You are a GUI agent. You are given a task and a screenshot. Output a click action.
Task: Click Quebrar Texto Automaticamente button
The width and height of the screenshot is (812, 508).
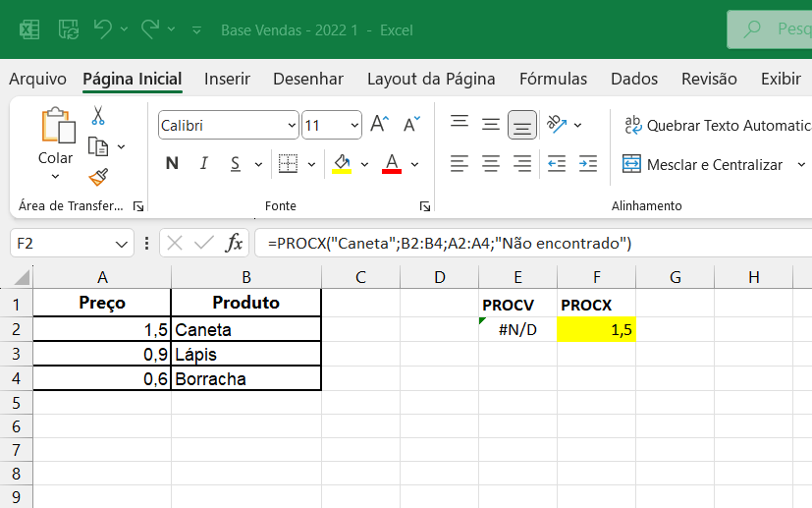point(717,126)
